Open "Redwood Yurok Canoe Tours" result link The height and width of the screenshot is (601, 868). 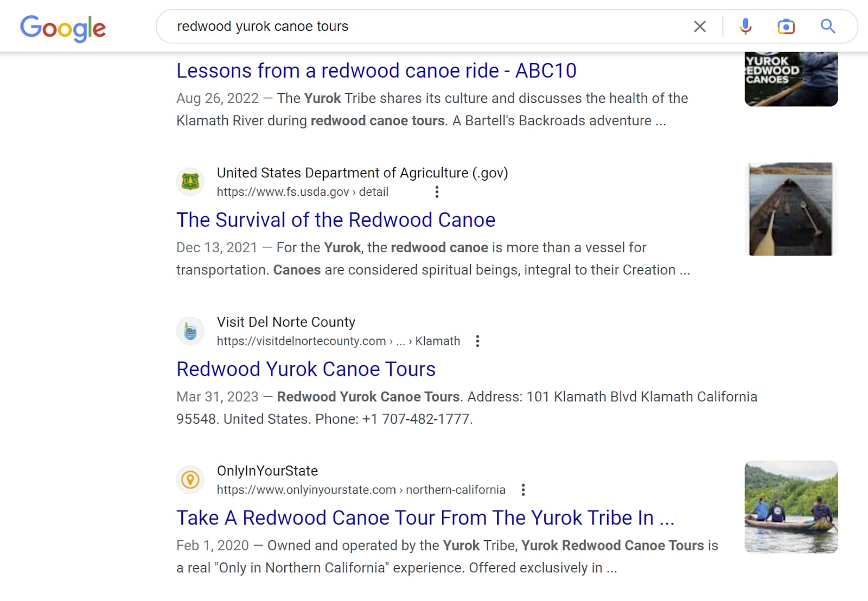click(x=306, y=369)
